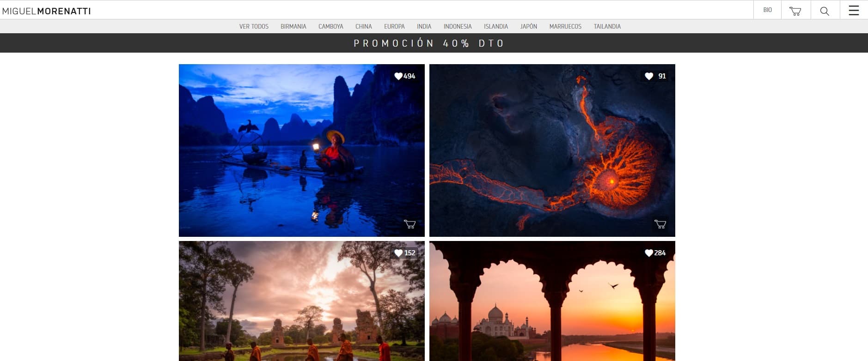Open the Taj Mahal sunset photo
The width and height of the screenshot is (868, 361).
pos(552,301)
